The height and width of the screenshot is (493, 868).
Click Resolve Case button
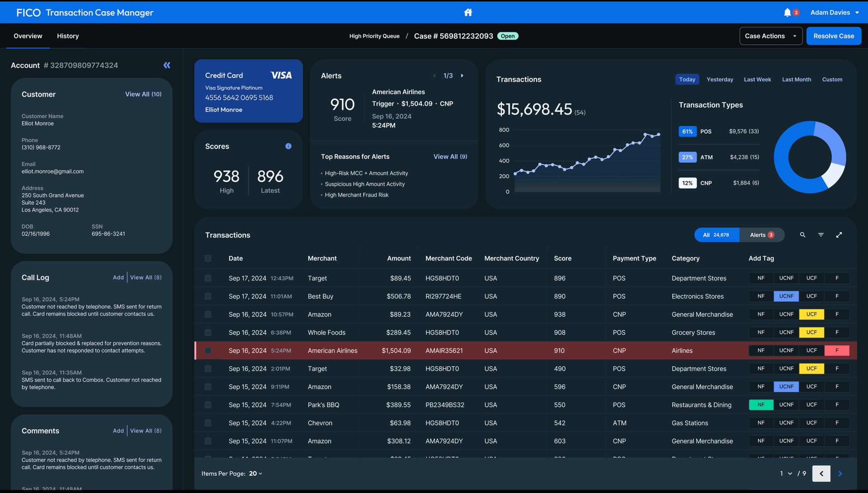(834, 36)
